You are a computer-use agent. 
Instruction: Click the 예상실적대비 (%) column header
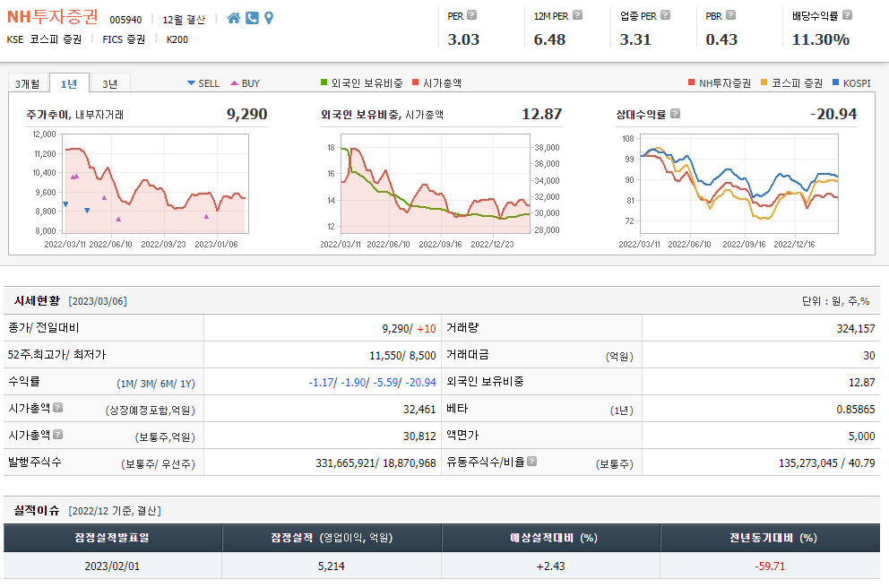(x=550, y=538)
